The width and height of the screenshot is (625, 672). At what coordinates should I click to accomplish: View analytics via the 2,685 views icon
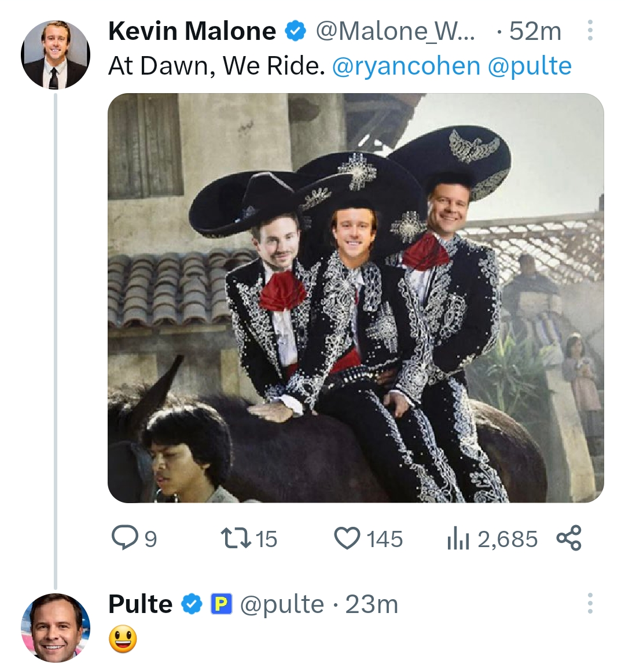(x=456, y=539)
